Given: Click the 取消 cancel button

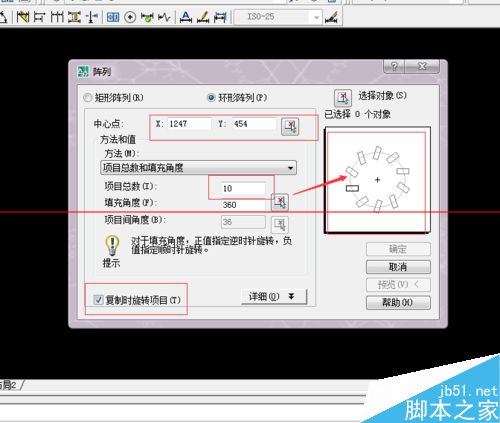Looking at the screenshot, I should pos(398,267).
